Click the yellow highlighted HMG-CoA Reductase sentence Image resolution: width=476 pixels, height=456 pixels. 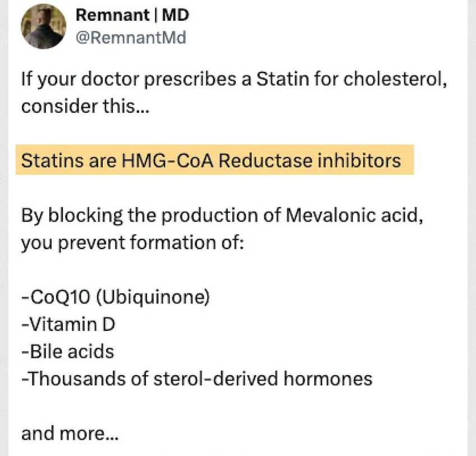pyautogui.click(x=214, y=160)
